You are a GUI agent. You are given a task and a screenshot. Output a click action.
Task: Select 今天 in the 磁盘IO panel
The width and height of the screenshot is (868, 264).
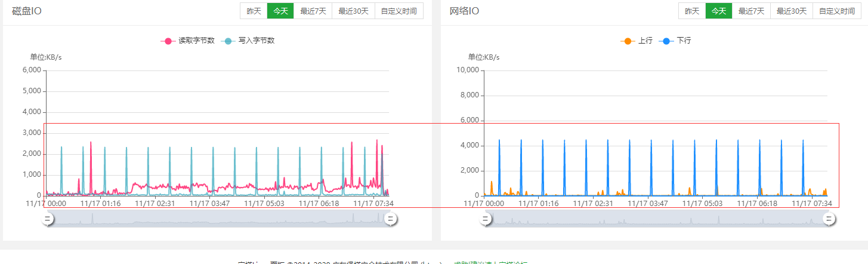click(280, 11)
